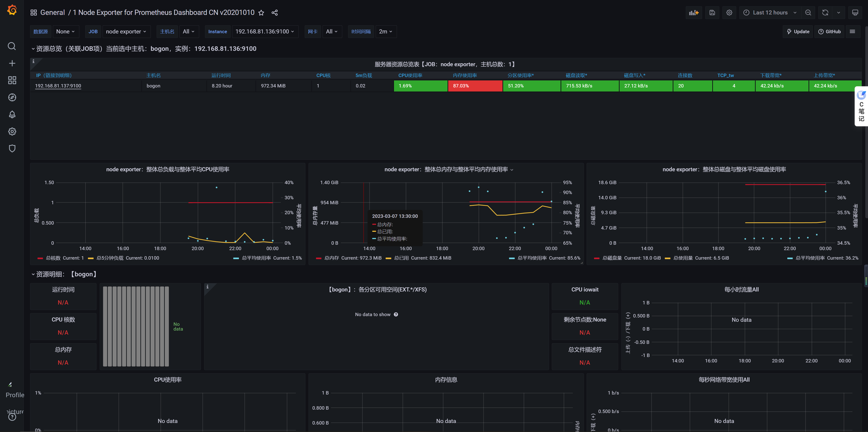Viewport: 868px width, 432px height.
Task: Click the 运行时间 stat panel title
Action: point(63,290)
